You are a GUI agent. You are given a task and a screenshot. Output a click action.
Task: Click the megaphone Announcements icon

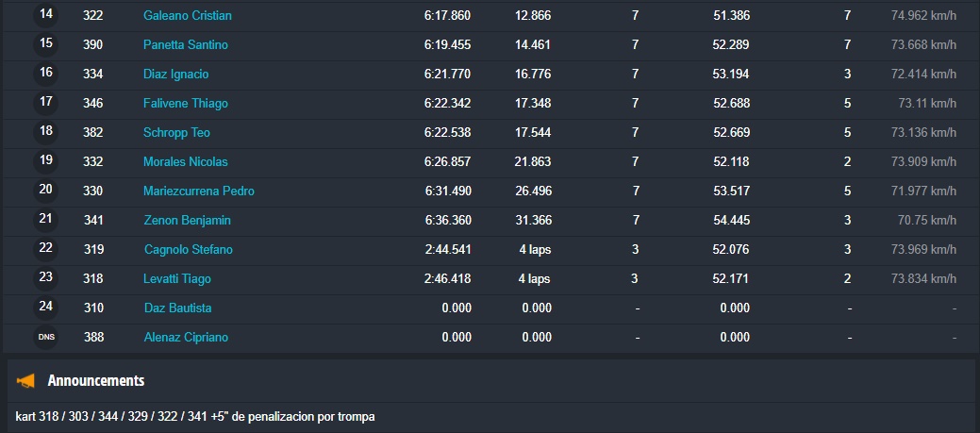[25, 381]
